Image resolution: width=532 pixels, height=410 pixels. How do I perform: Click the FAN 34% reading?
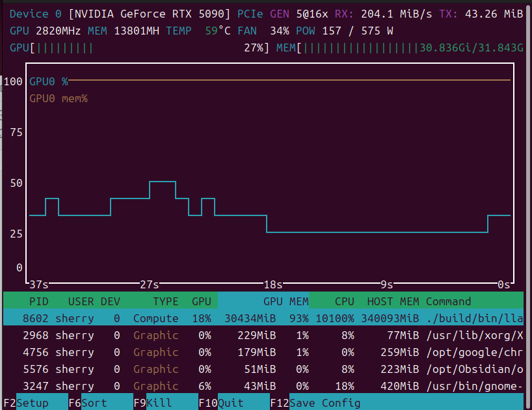pos(263,31)
